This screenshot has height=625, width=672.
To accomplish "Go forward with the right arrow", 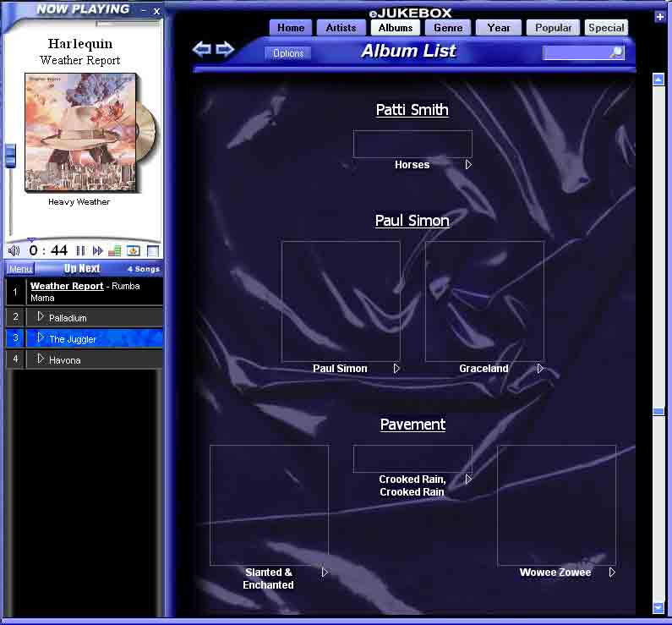I will click(225, 49).
